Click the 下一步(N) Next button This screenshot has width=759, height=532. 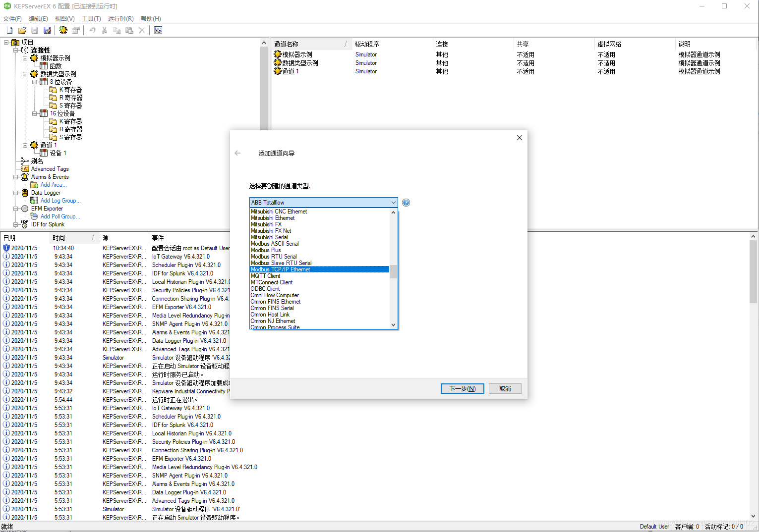tap(463, 389)
